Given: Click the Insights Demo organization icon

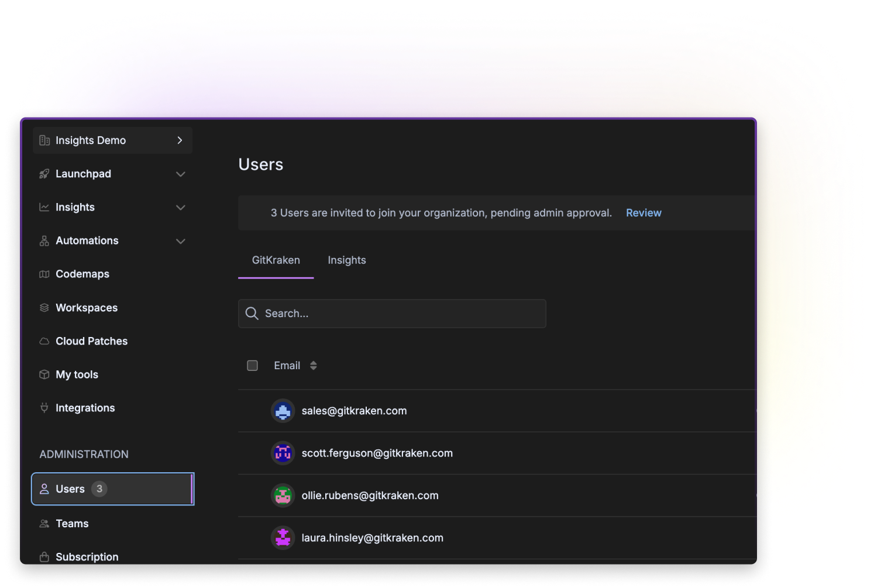Looking at the screenshot, I should pos(44,140).
